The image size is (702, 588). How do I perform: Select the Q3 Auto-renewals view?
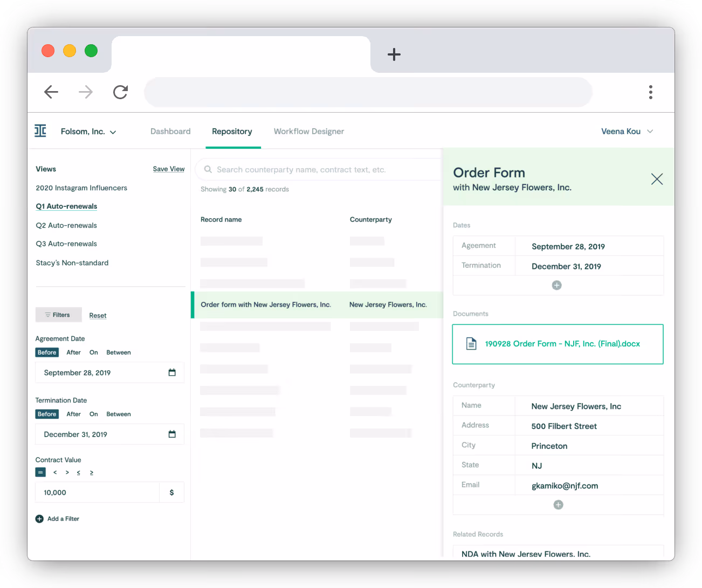pos(67,244)
